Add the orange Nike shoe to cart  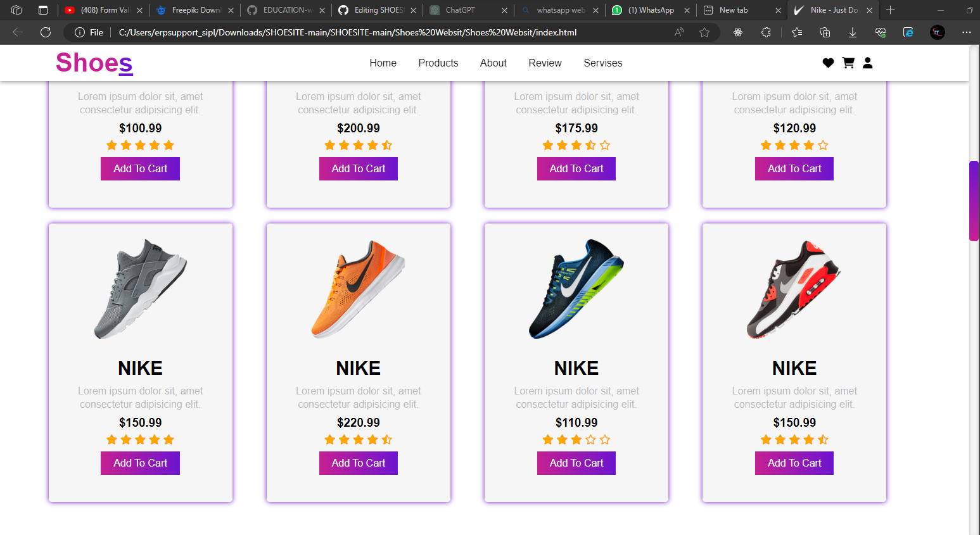pyautogui.click(x=358, y=463)
